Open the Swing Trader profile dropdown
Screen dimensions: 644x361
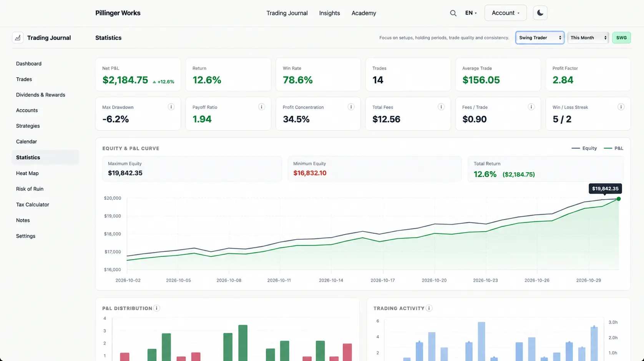(540, 38)
